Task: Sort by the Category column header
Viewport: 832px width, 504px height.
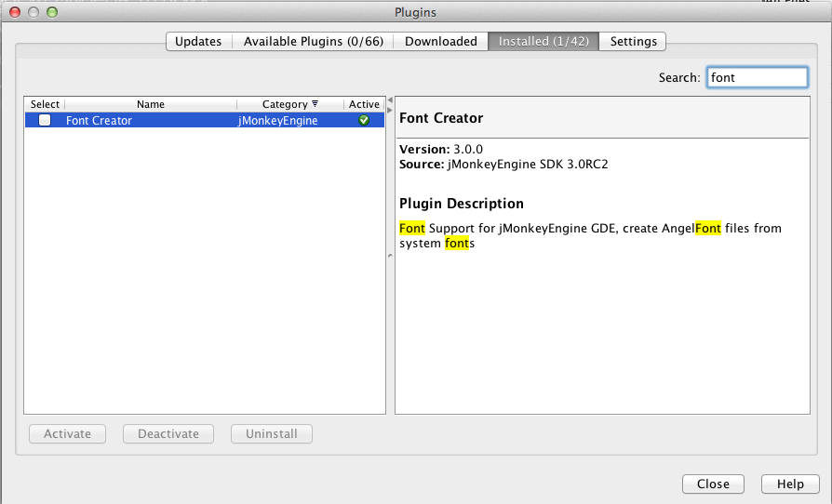Action: [x=290, y=104]
